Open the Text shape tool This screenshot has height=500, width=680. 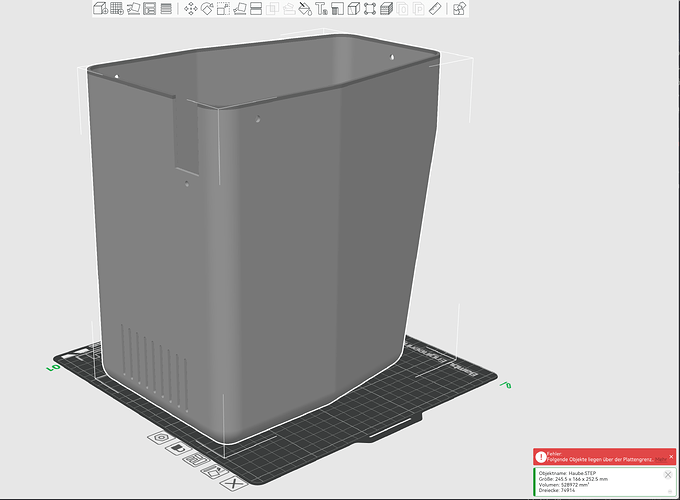pyautogui.click(x=321, y=8)
